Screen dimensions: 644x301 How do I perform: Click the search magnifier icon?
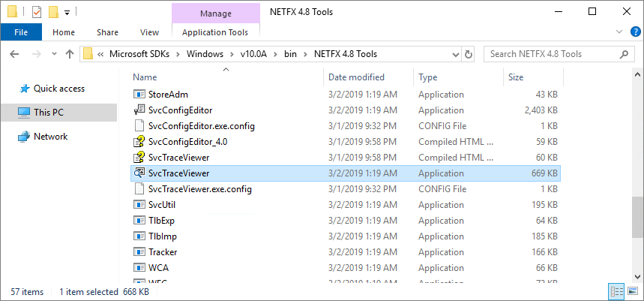(x=625, y=54)
